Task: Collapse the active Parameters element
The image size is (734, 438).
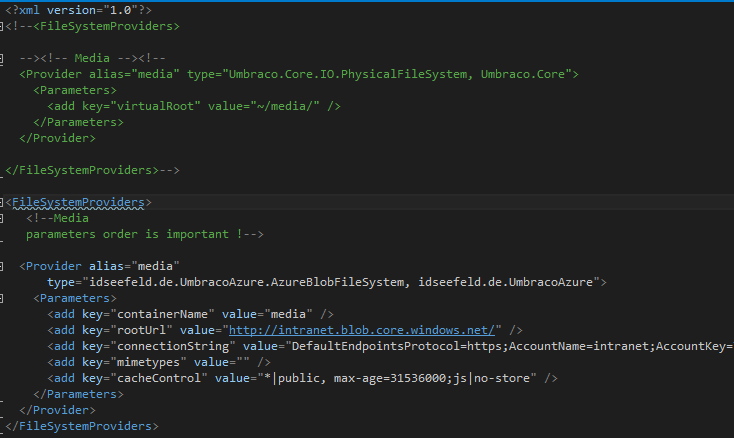Action: tap(1, 299)
